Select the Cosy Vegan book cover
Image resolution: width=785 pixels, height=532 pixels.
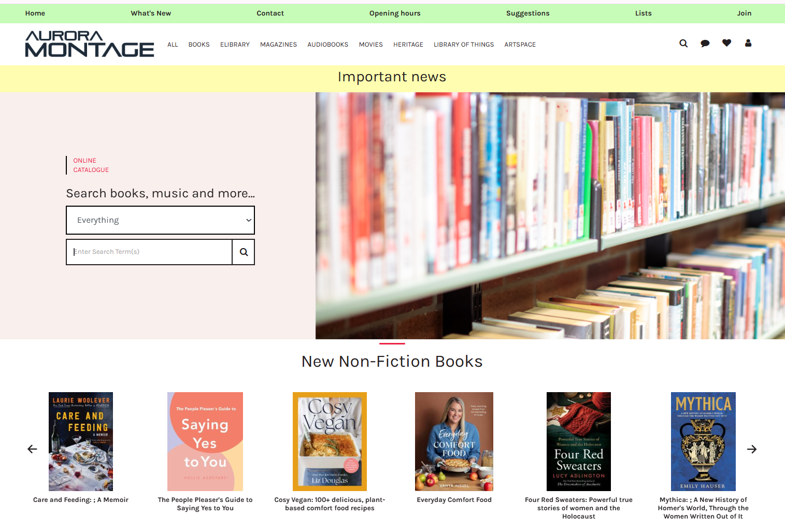pos(330,441)
